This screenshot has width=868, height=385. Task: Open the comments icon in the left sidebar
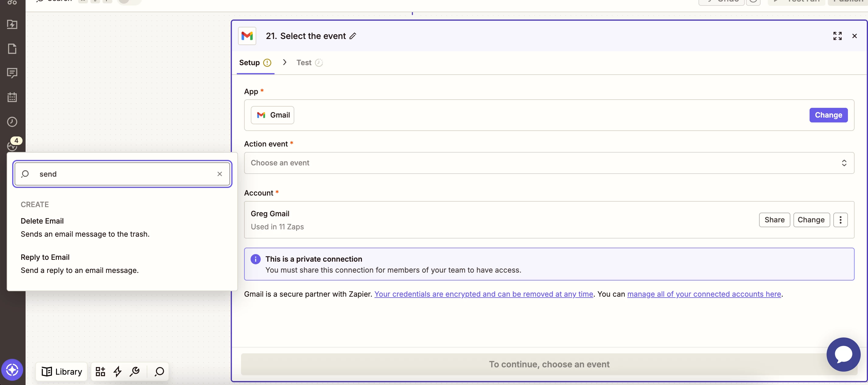[12, 73]
